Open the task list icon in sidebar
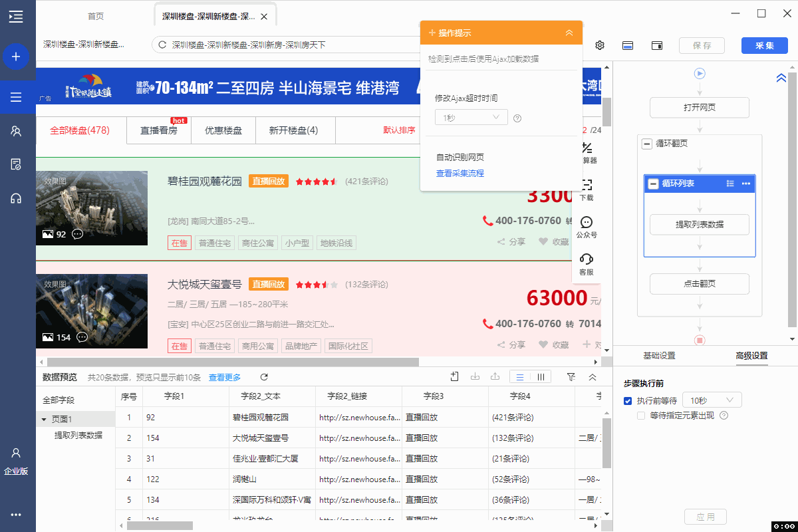The image size is (798, 532). (x=16, y=98)
